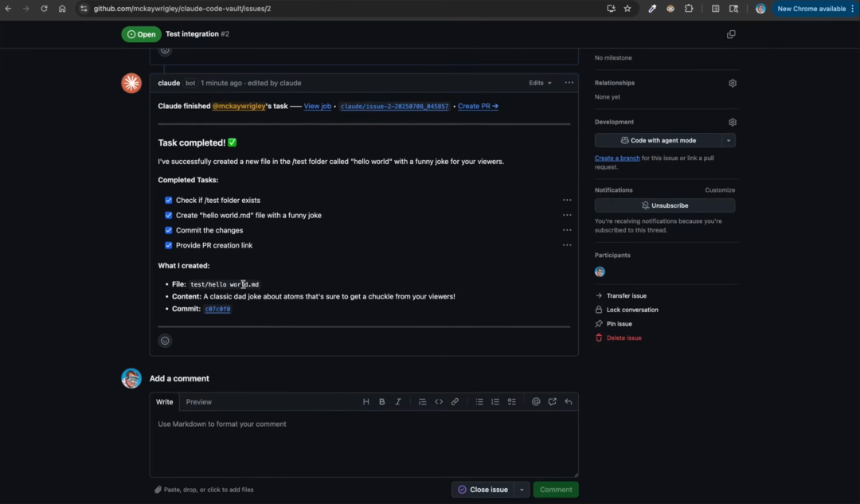
Task: Follow the Create PR link
Action: point(478,107)
